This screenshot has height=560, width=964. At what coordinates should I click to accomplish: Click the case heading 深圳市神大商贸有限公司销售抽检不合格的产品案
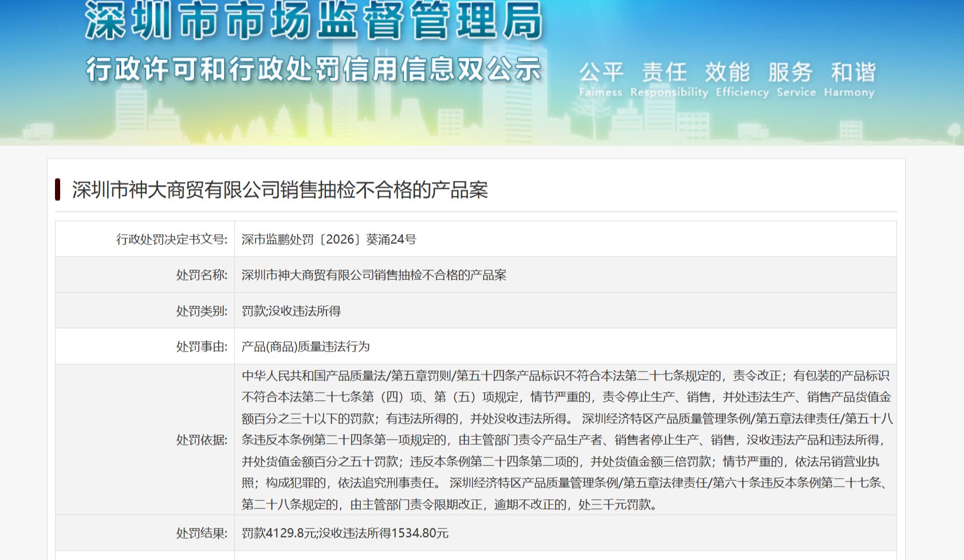coord(280,190)
